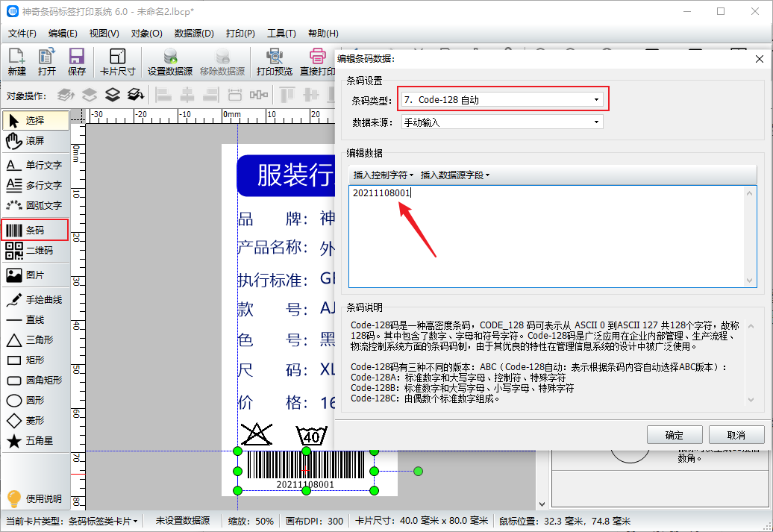The width and height of the screenshot is (773, 532).
Task: Select the 二维码 QR code tool
Action: tap(36, 251)
